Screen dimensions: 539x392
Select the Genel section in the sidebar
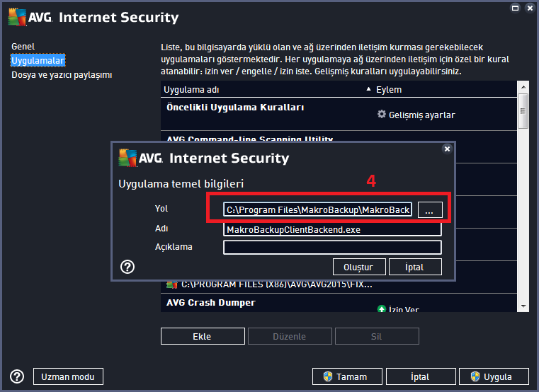23,47
